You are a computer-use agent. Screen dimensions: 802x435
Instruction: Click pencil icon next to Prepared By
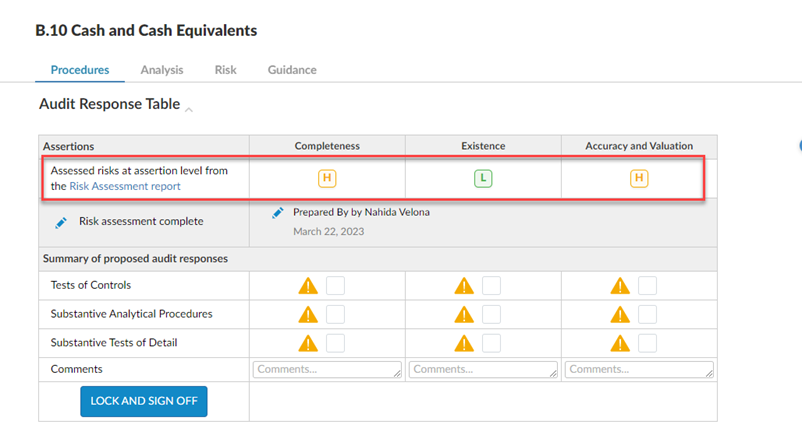click(x=278, y=213)
